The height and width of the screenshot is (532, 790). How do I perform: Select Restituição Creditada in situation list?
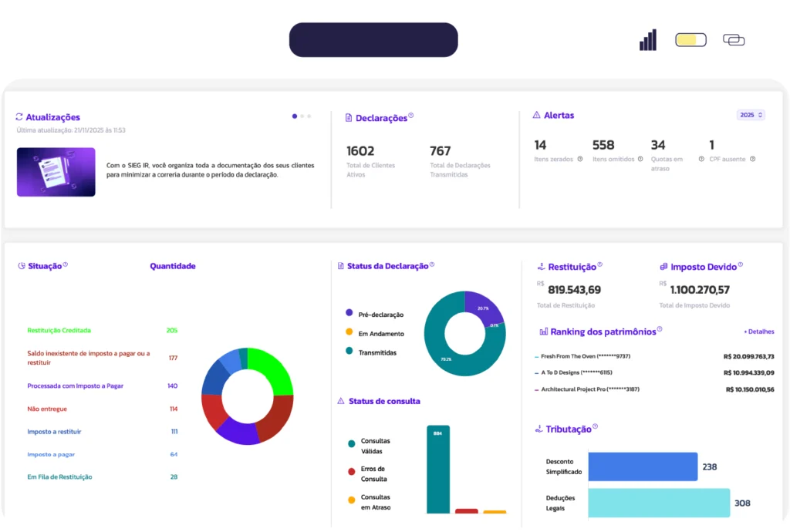click(x=59, y=330)
